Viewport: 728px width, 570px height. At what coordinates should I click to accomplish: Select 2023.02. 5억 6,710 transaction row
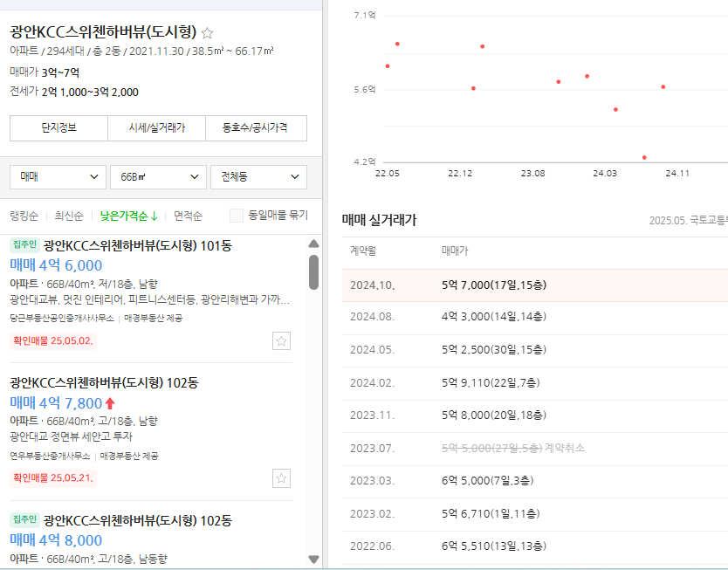[x=535, y=514]
